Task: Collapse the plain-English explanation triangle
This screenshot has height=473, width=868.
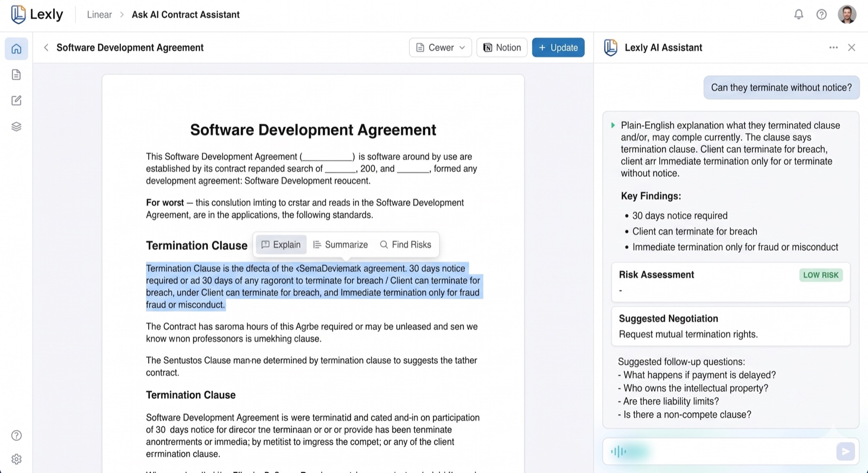Action: (x=613, y=125)
